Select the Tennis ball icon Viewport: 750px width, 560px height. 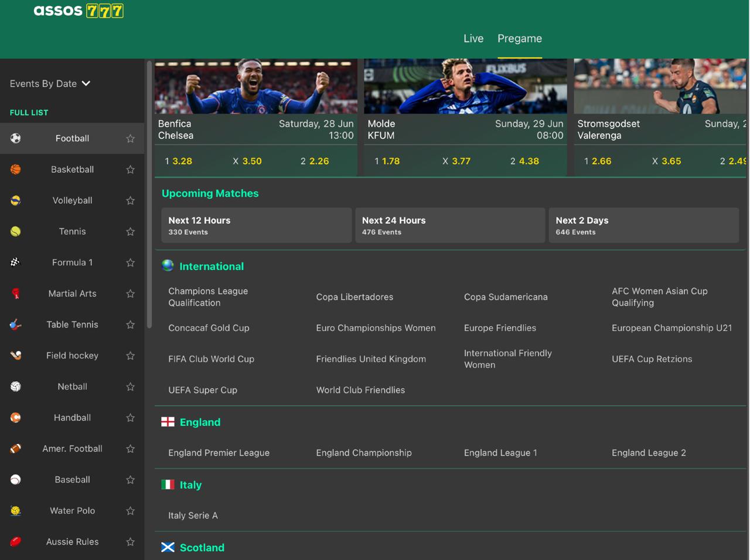pyautogui.click(x=16, y=231)
